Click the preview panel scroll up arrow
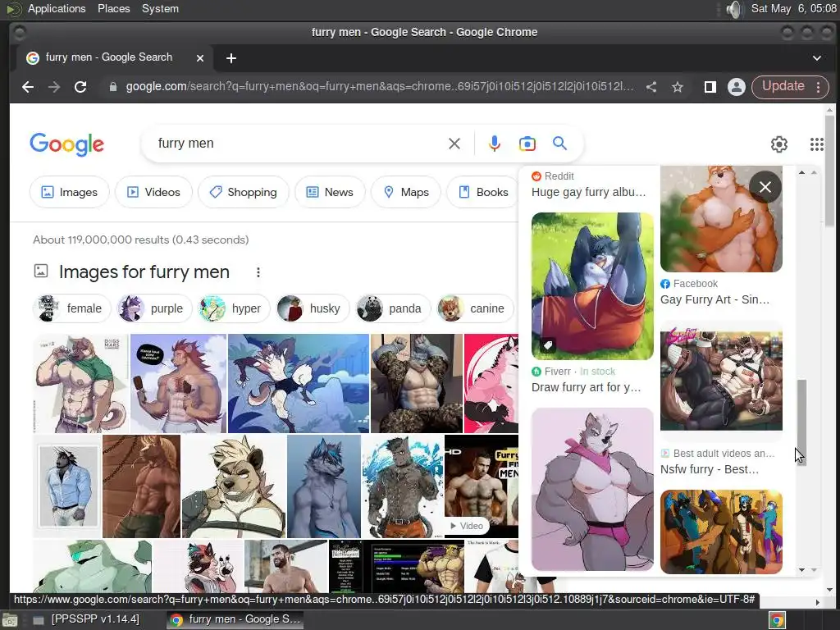 [802, 172]
